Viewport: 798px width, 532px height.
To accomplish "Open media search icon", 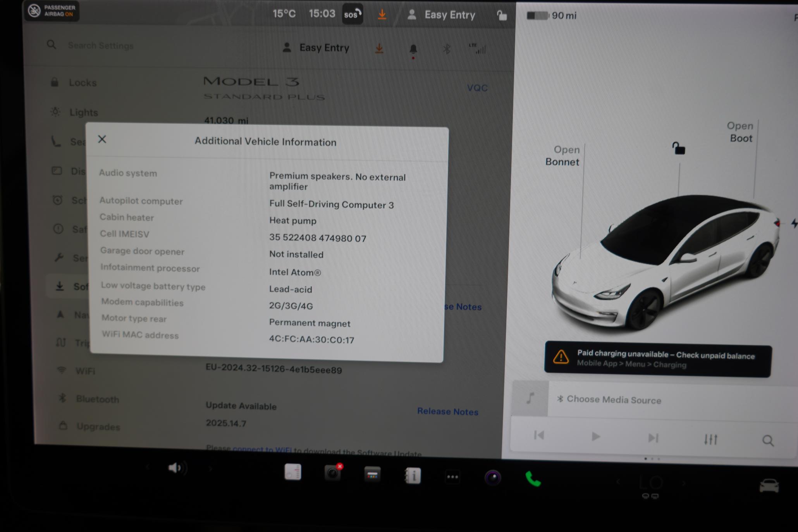I will 768,441.
